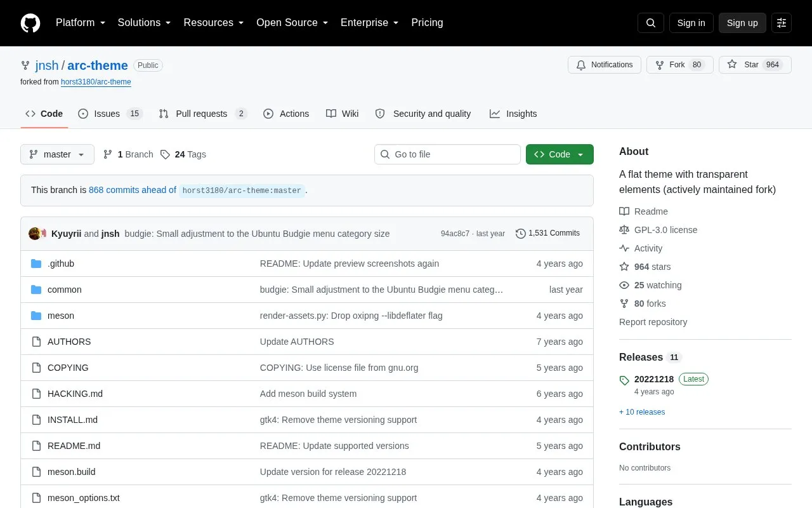Screen dimensions: 812x508
Task: Click the release tag icon by 20221218
Action: click(x=624, y=380)
